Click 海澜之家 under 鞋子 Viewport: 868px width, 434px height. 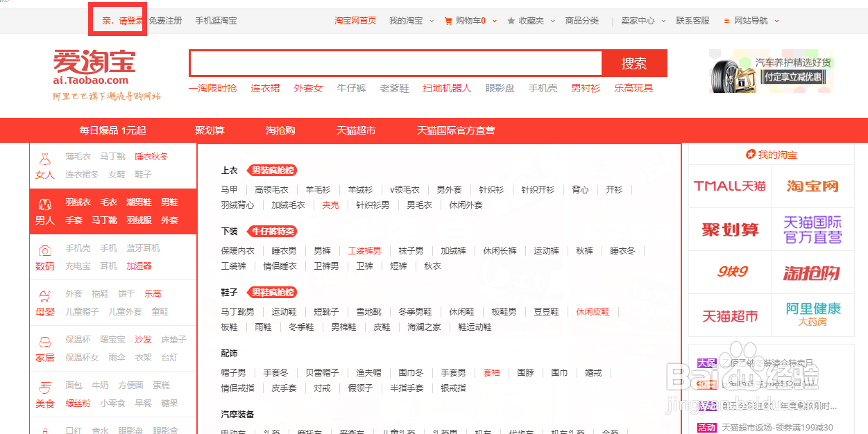tap(424, 327)
